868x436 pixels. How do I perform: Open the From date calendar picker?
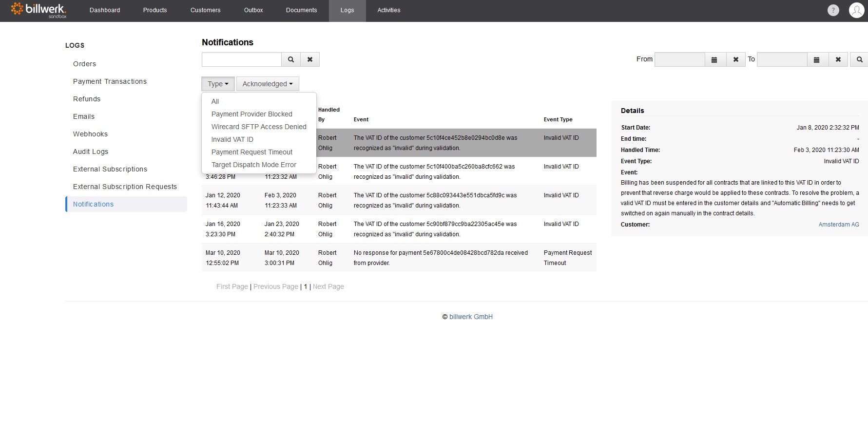coord(714,59)
